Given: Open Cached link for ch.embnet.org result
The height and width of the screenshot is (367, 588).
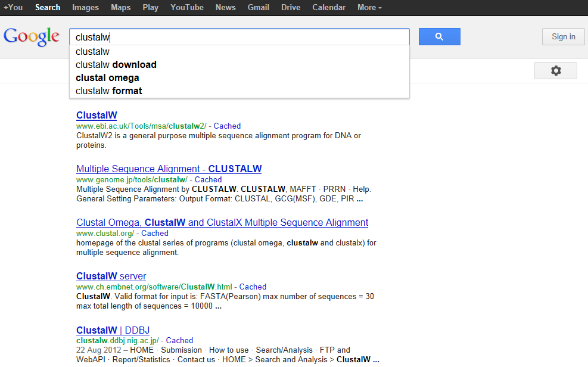Looking at the screenshot, I should tap(253, 287).
